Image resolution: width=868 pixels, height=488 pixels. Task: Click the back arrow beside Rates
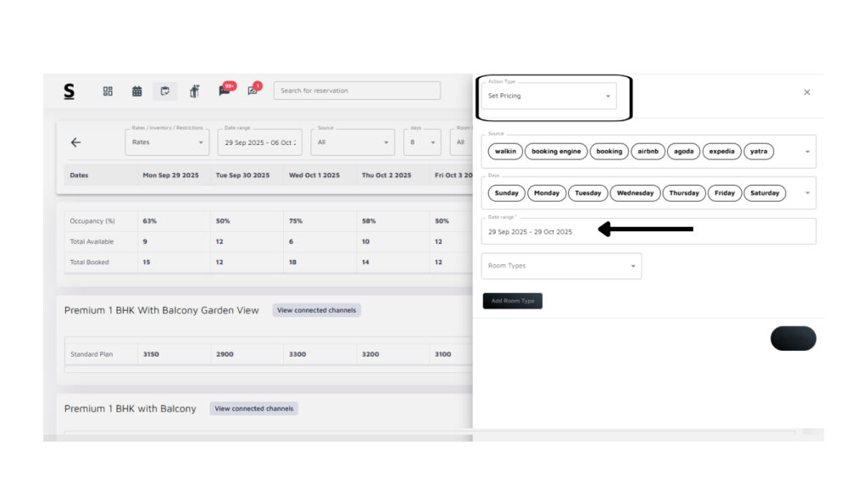75,142
